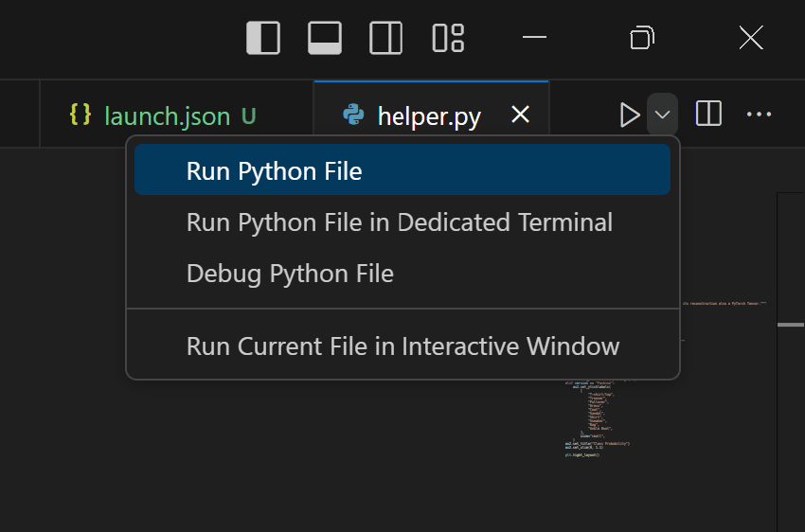Run Current File in Interactive Window
Viewport: 805px width, 532px height.
pos(402,346)
